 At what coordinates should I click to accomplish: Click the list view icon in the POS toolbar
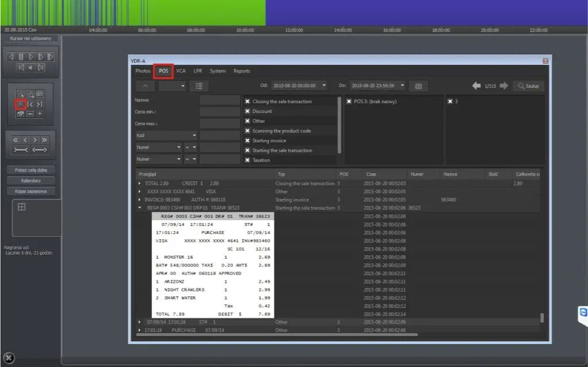click(x=199, y=86)
